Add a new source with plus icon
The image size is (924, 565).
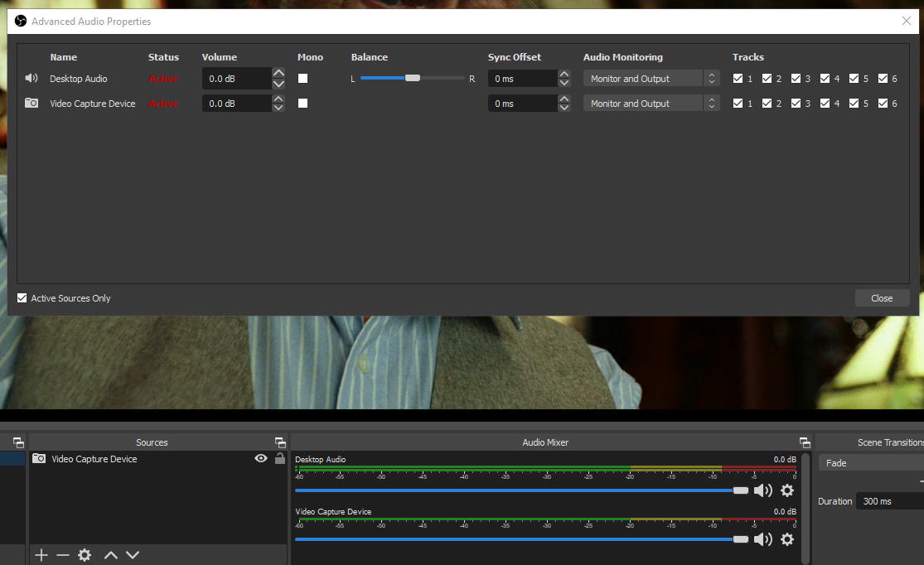click(41, 555)
